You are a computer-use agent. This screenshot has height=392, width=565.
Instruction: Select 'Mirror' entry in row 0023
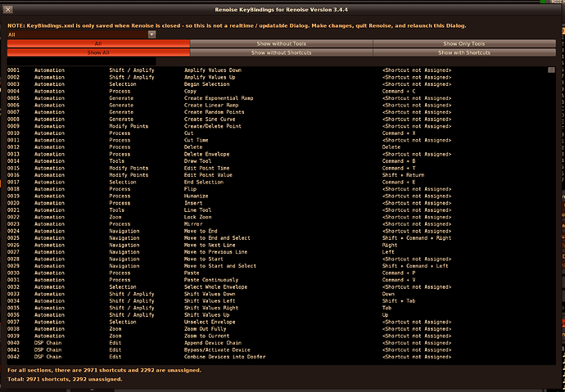(x=193, y=224)
